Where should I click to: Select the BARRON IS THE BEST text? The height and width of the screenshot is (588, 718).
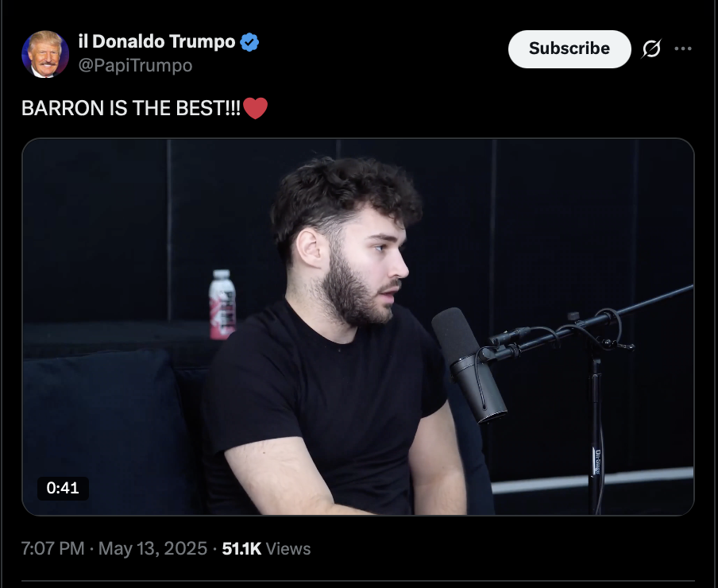(x=130, y=109)
